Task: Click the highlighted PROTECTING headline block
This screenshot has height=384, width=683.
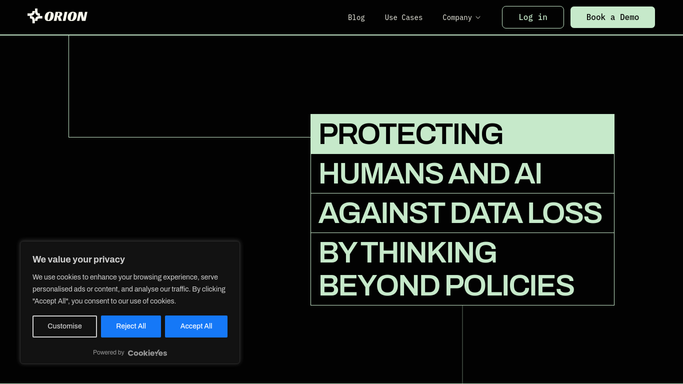Action: coord(462,134)
